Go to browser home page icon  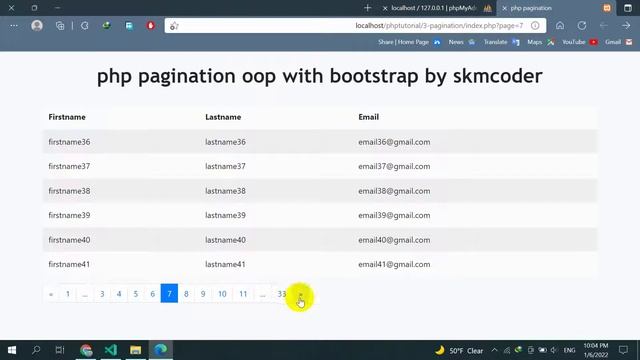[x=560, y=26]
